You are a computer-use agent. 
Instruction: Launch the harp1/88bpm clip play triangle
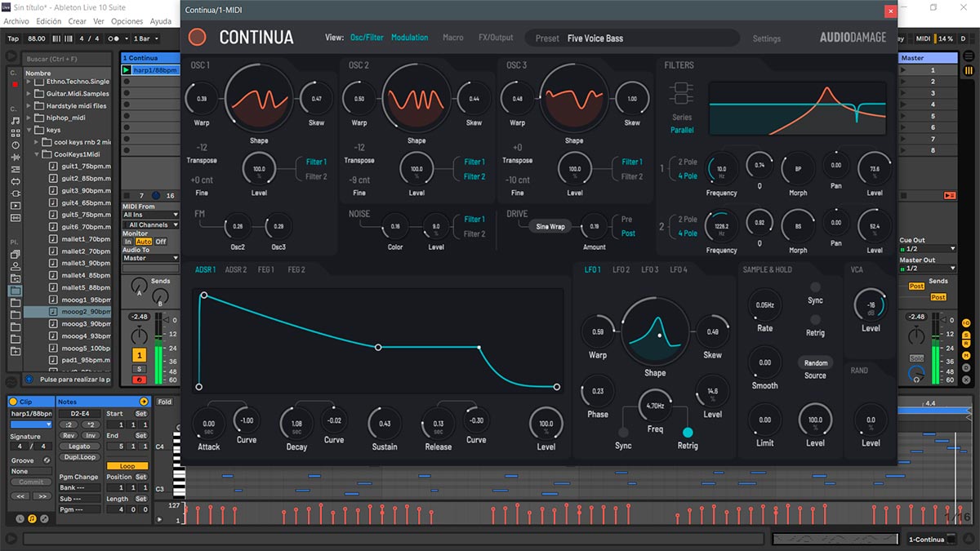(x=127, y=70)
